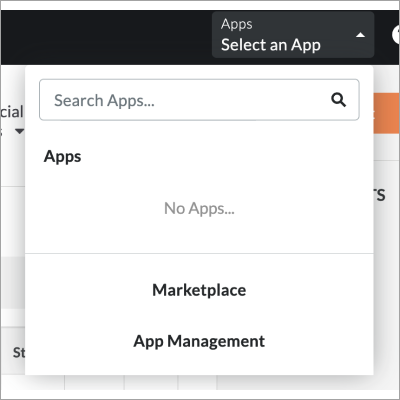Click the orange button behind the panel
The width and height of the screenshot is (400, 400).
pos(386,113)
